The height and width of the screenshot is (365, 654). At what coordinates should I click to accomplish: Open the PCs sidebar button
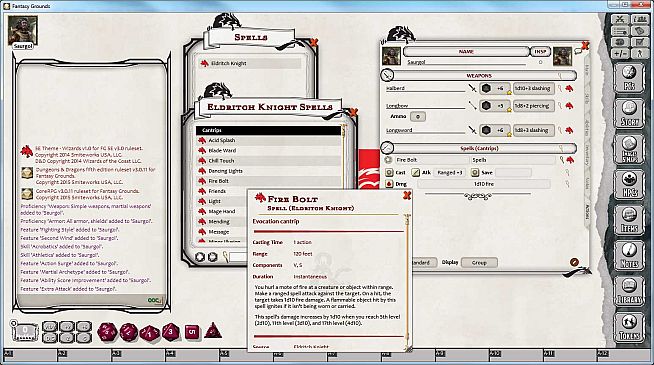click(x=629, y=77)
